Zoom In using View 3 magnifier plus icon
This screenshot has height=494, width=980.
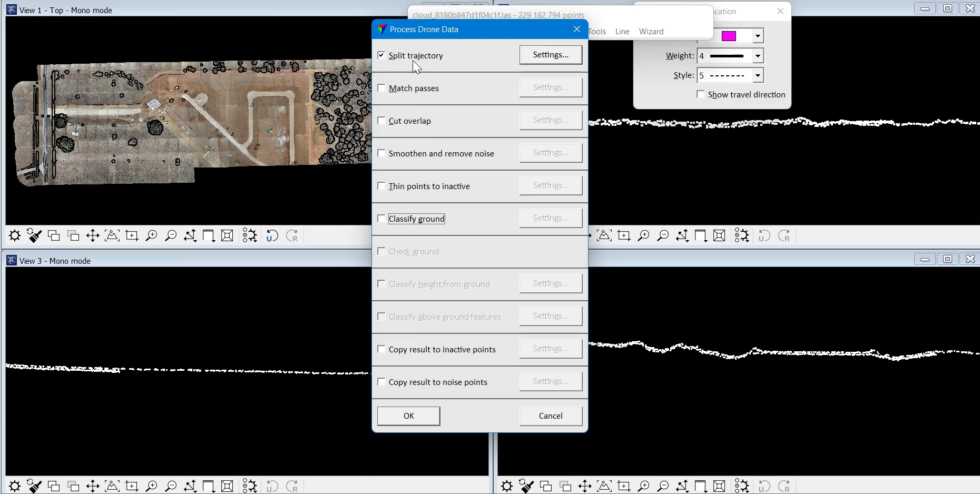[151, 486]
